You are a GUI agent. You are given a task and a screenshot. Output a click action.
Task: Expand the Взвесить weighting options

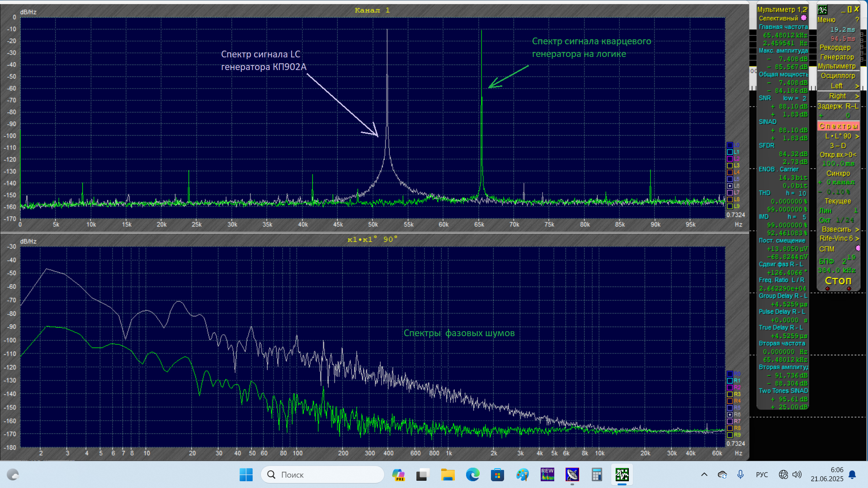click(857, 230)
